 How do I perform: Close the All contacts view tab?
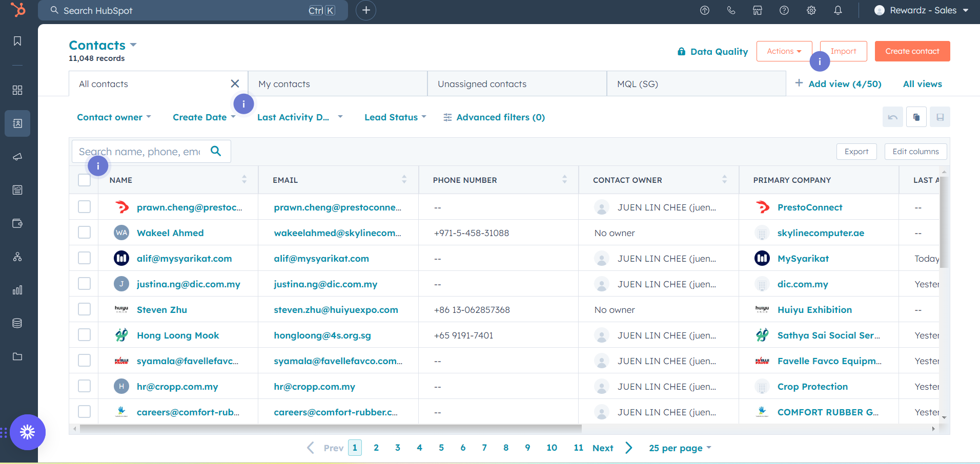point(235,83)
